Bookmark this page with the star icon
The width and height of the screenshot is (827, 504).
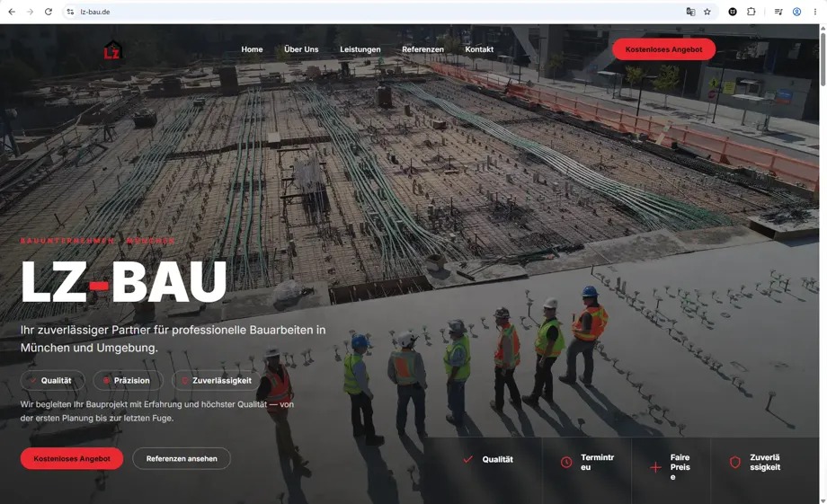click(707, 12)
